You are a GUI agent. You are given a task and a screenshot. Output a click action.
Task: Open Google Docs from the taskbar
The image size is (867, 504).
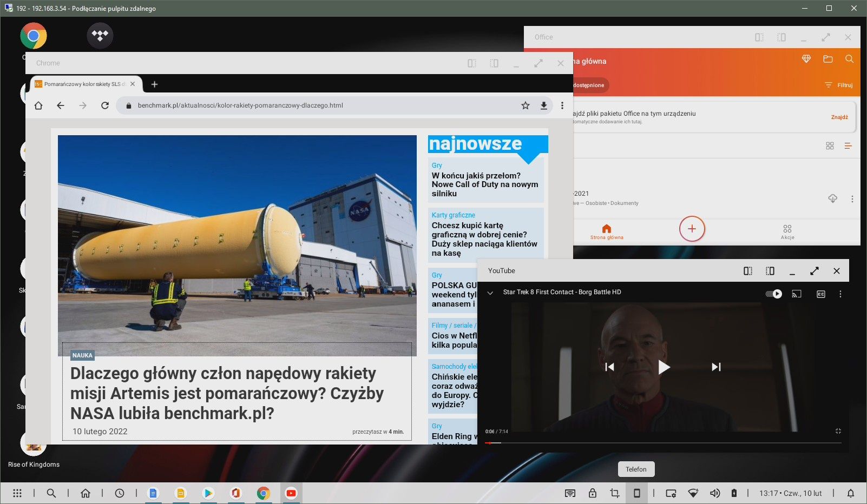point(154,493)
